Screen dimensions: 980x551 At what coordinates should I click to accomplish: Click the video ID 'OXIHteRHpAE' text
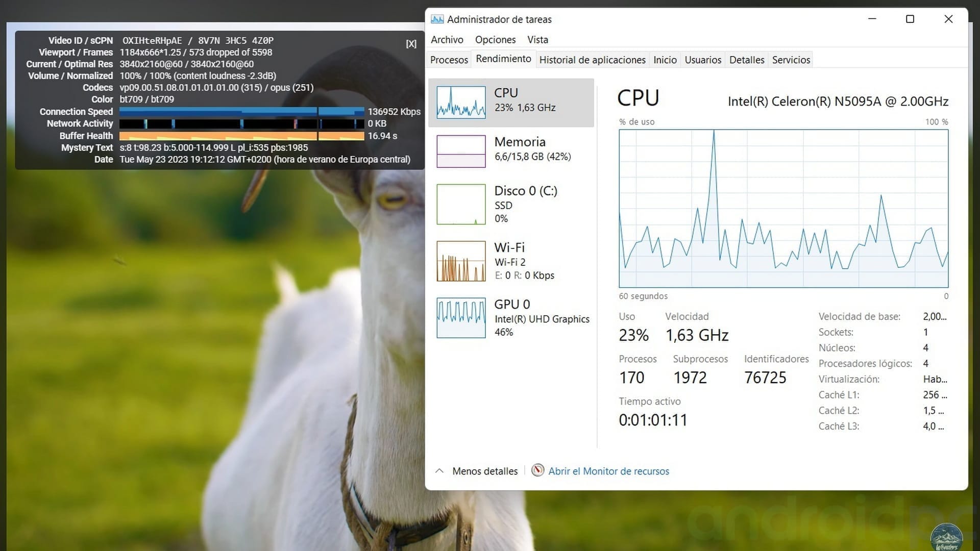click(152, 40)
